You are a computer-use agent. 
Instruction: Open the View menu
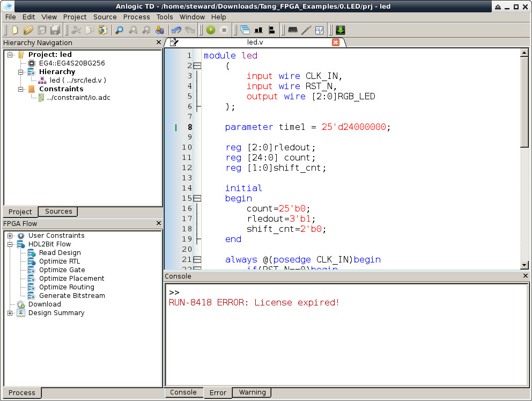(x=49, y=17)
